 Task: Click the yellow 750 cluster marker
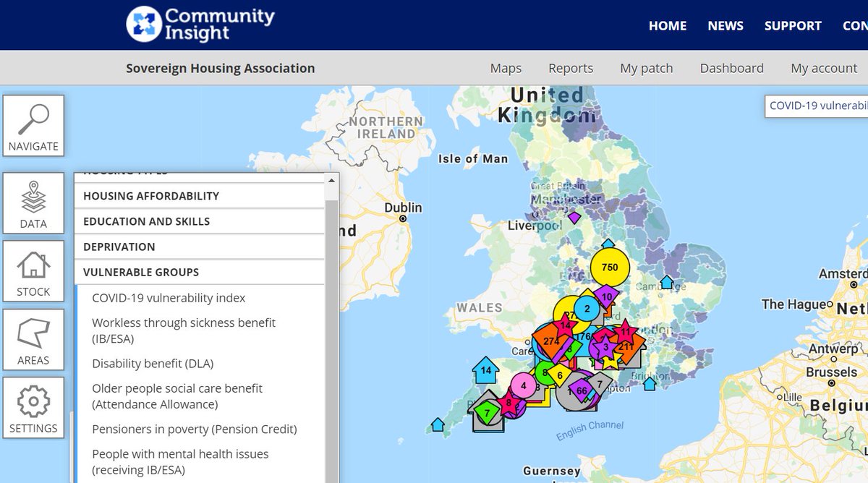(610, 268)
